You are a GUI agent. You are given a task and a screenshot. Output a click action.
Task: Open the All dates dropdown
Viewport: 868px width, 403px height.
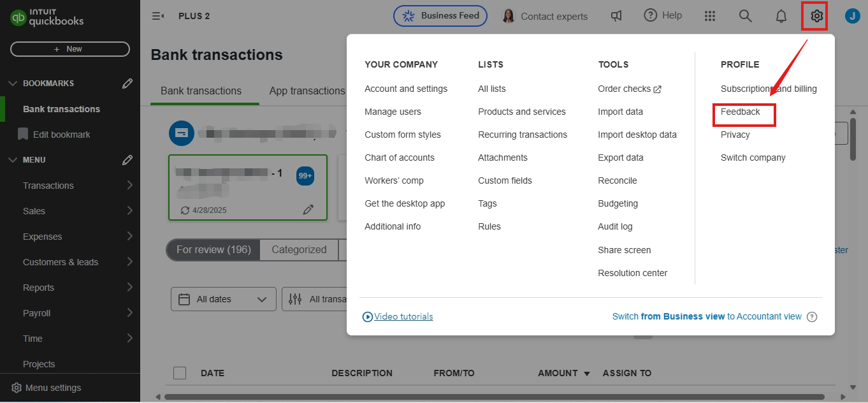[224, 299]
